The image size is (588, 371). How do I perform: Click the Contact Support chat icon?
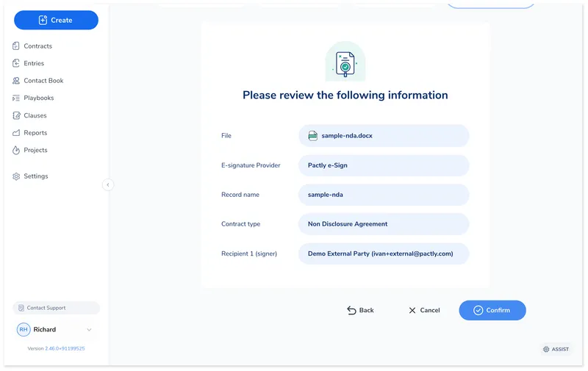pos(21,308)
